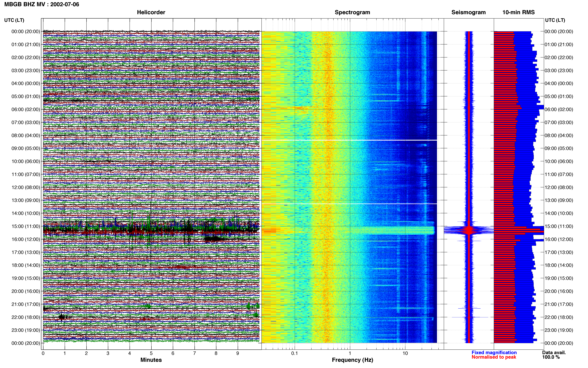Click the right 'UTC (LT)' axis label

(555, 20)
